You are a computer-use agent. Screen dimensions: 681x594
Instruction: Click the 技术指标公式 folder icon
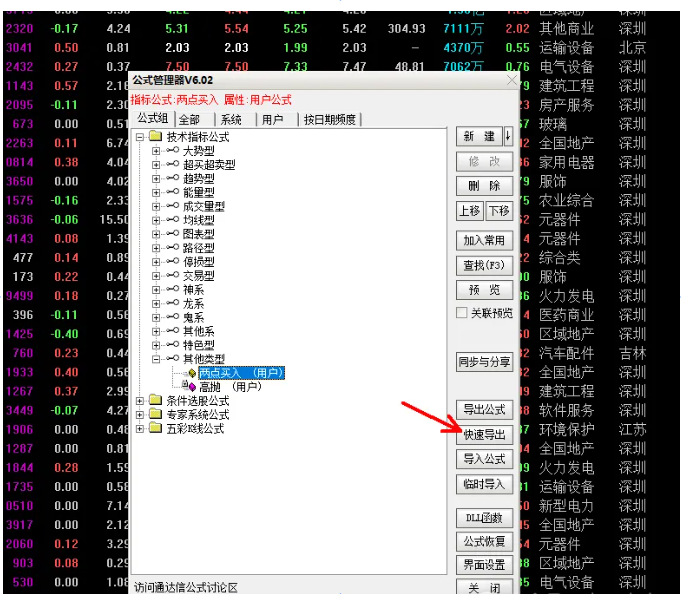coord(155,136)
